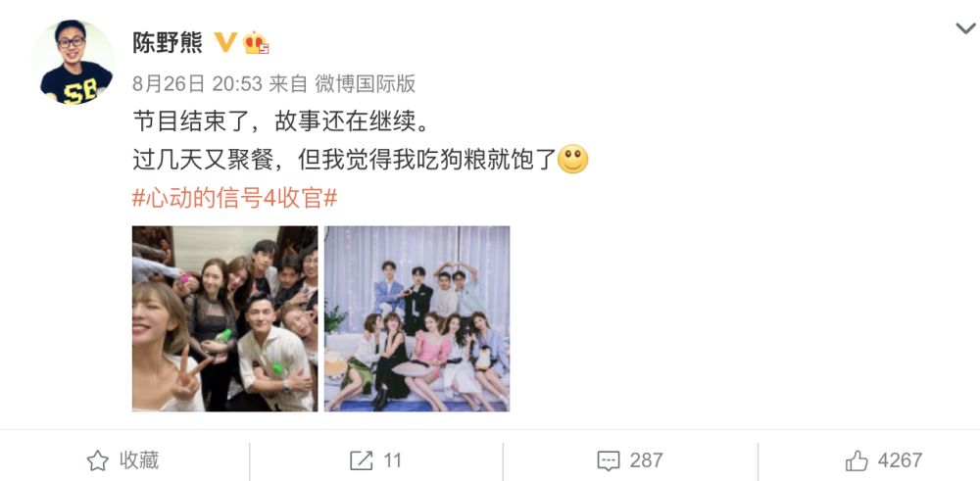Click the orange V verification badge
The height and width of the screenshot is (481, 980).
pos(225,42)
